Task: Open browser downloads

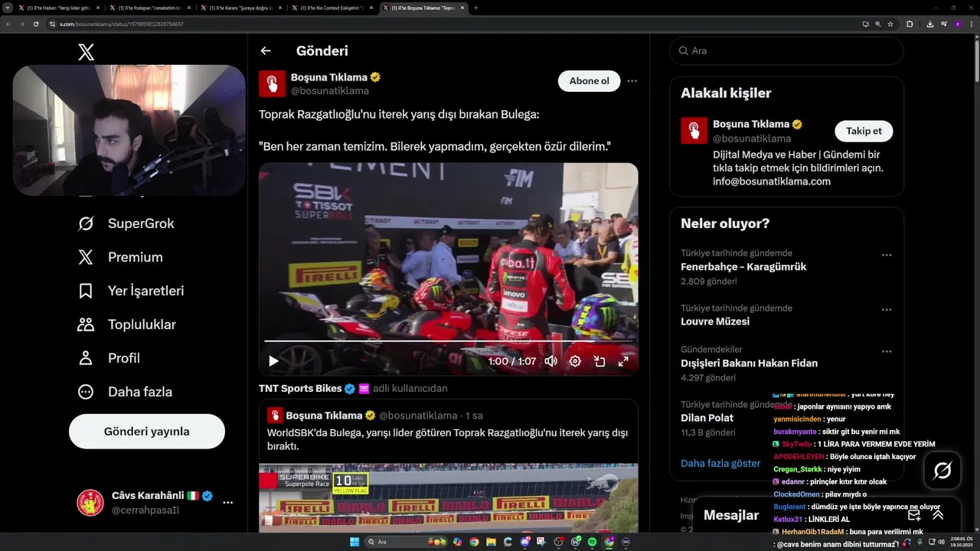Action: tap(929, 24)
